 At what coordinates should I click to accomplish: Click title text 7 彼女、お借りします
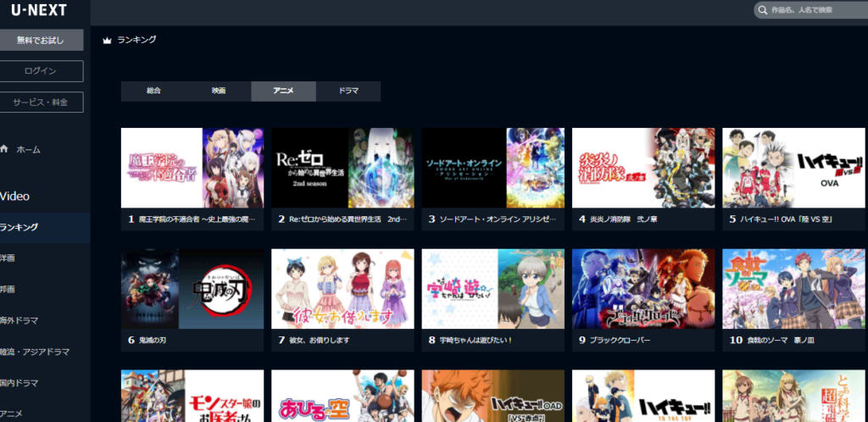(x=314, y=340)
